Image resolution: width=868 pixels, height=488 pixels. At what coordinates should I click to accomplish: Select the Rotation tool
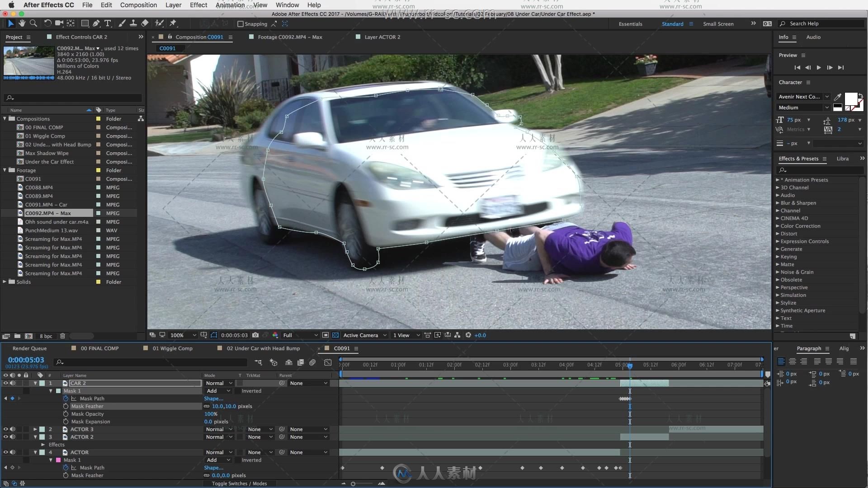click(47, 23)
